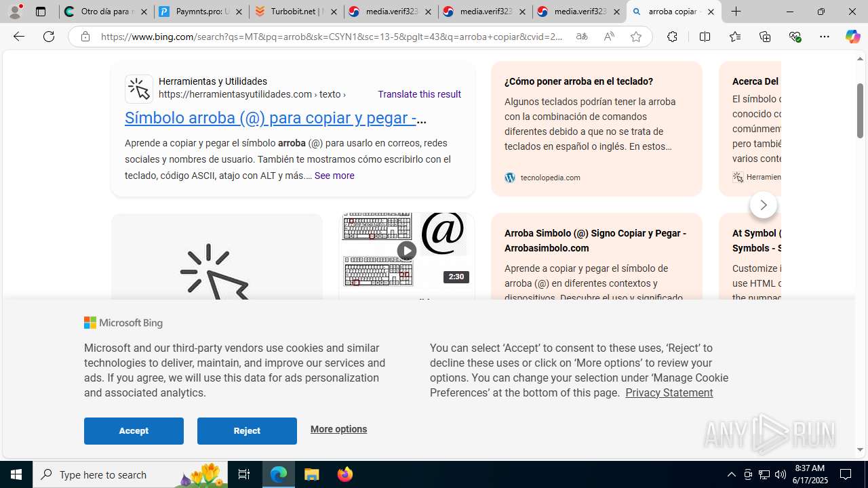868x488 pixels.
Task: Open Collections icon
Action: [x=765, y=37]
